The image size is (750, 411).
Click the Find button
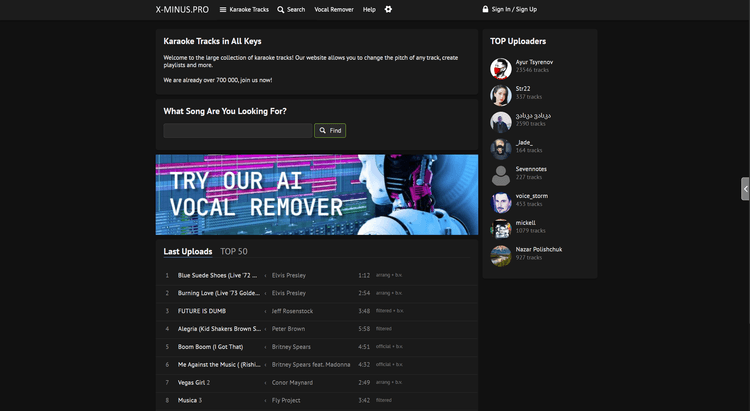click(330, 130)
